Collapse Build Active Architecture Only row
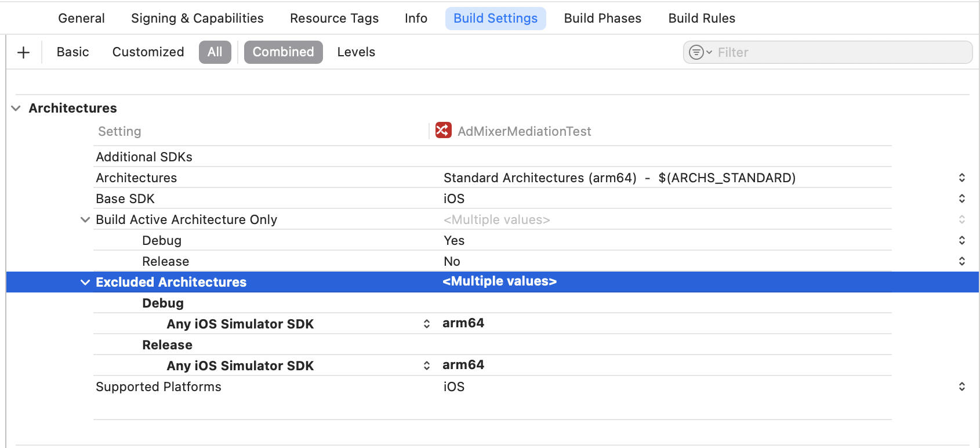The image size is (980, 448). tap(85, 220)
